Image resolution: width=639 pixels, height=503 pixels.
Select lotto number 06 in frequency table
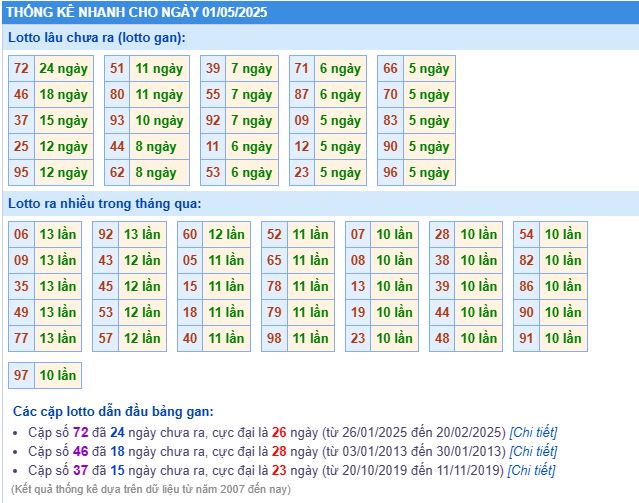coord(22,234)
